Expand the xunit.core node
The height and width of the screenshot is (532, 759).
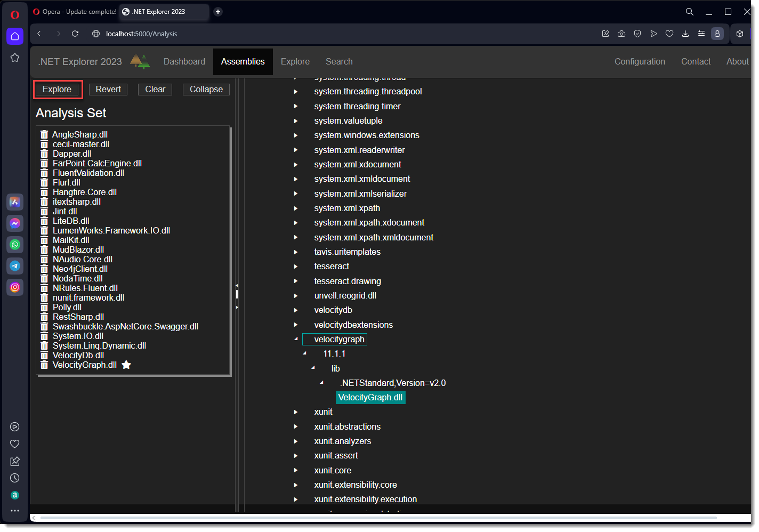point(296,470)
